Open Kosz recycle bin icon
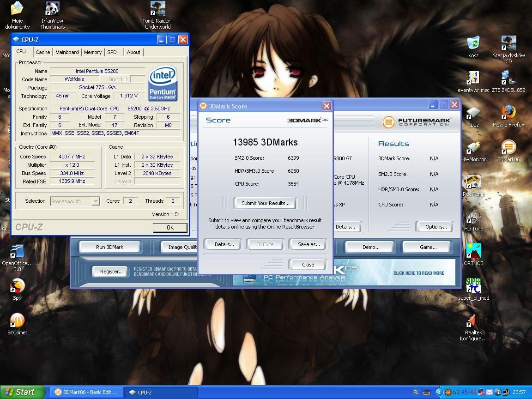The width and height of the screenshot is (532, 399). 473,47
